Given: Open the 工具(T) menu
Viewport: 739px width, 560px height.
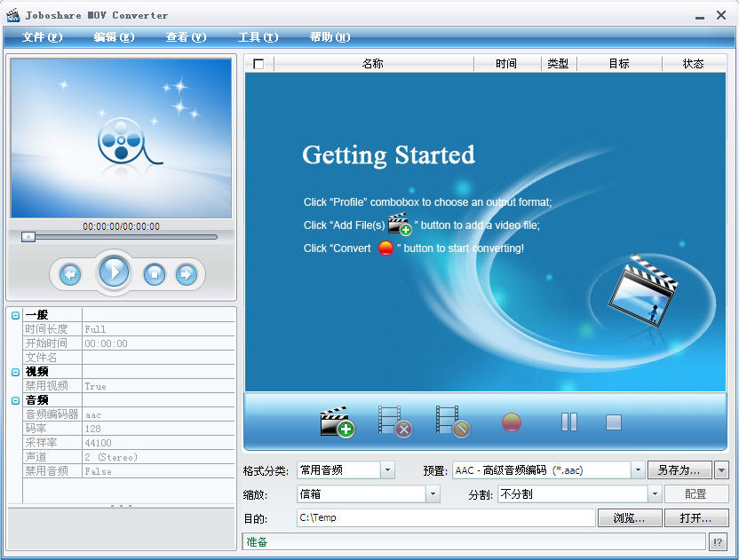Looking at the screenshot, I should (258, 36).
